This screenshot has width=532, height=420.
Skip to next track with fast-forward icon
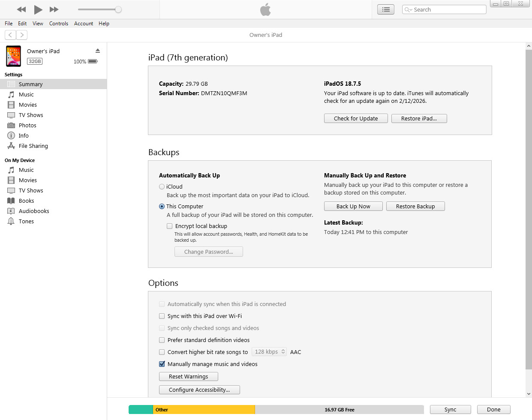point(54,9)
